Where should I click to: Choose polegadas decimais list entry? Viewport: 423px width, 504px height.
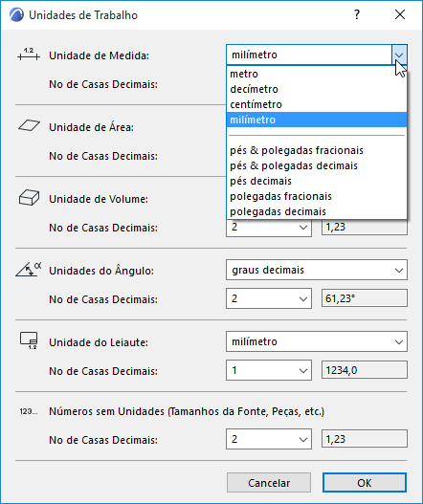317,211
